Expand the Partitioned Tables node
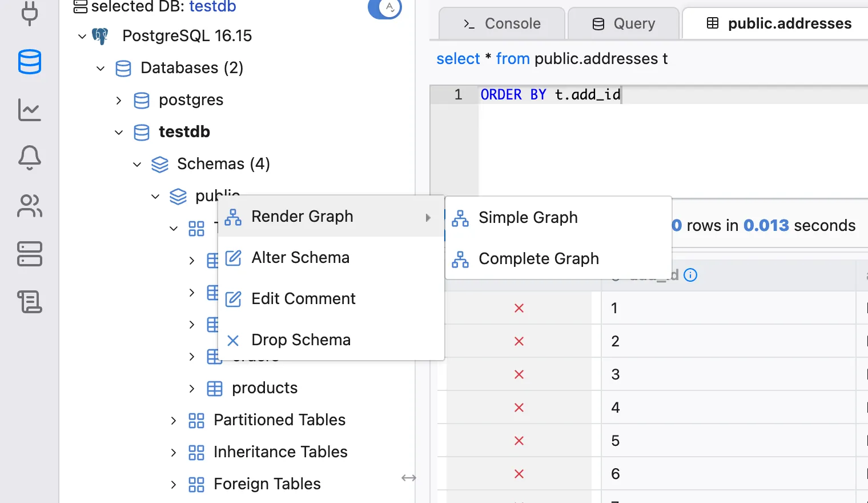The height and width of the screenshot is (503, 868). [x=174, y=420]
